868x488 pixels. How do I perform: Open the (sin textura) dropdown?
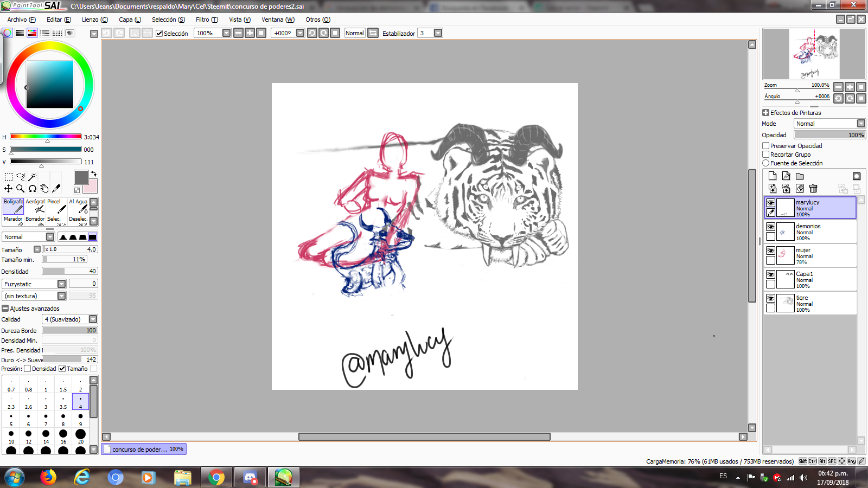(x=62, y=296)
